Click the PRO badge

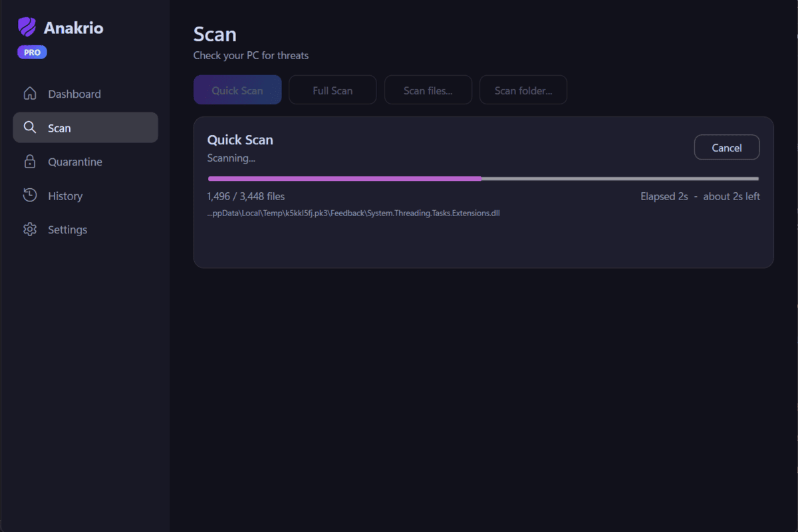(x=32, y=53)
